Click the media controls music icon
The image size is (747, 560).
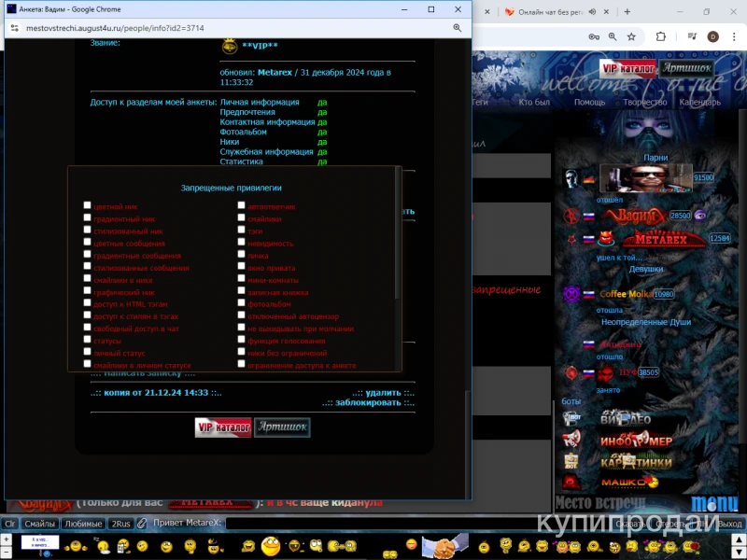[692, 36]
